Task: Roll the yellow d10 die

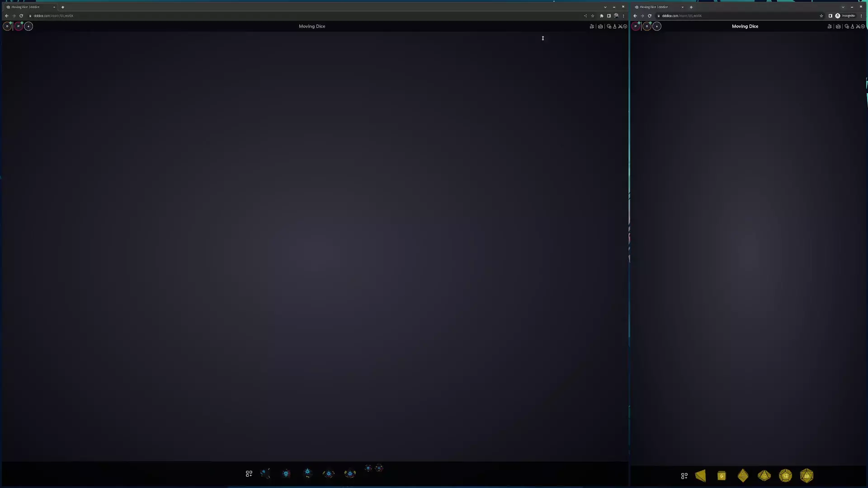Action: click(764, 475)
